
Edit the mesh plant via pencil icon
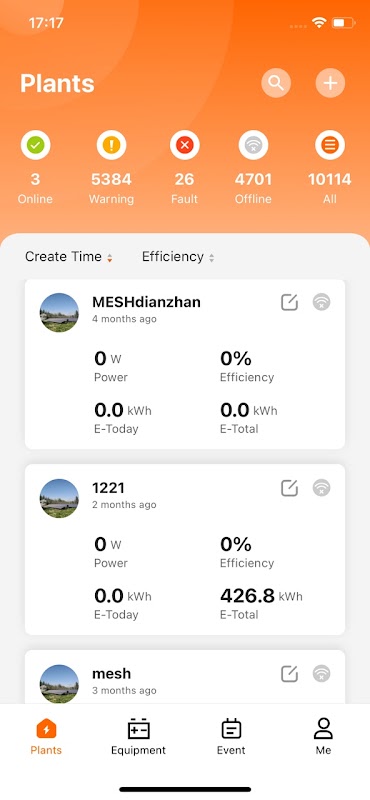point(289,673)
